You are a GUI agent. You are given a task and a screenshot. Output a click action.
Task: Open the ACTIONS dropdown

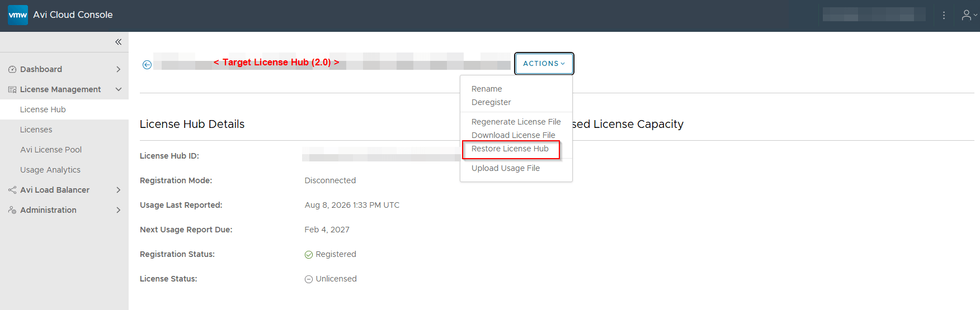[x=544, y=64]
